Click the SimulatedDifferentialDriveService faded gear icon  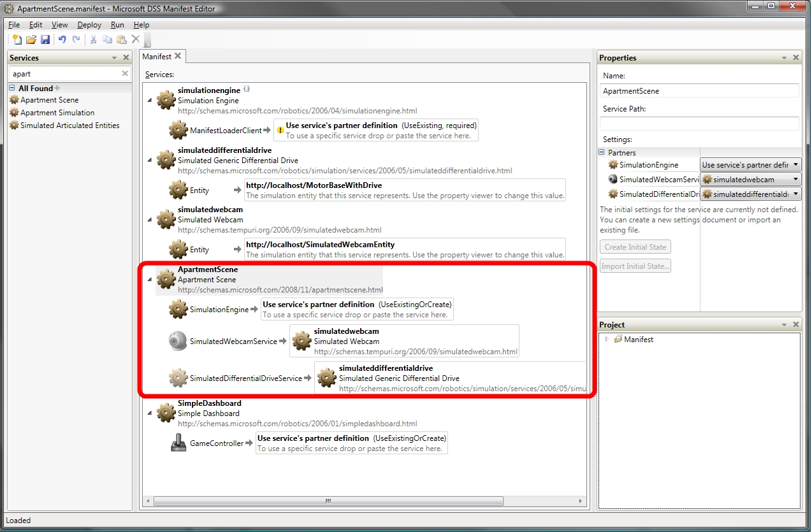click(x=178, y=378)
